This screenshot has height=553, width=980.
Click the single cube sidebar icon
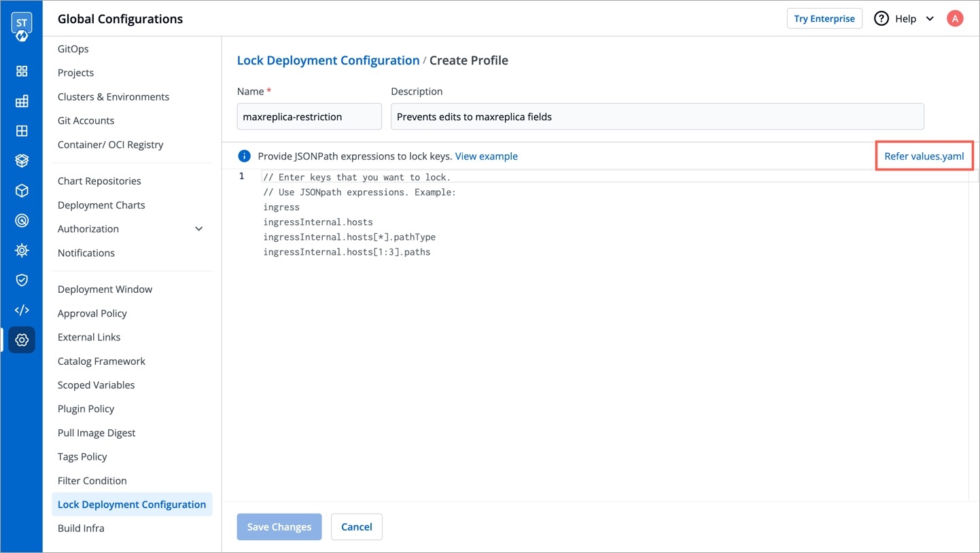[22, 191]
